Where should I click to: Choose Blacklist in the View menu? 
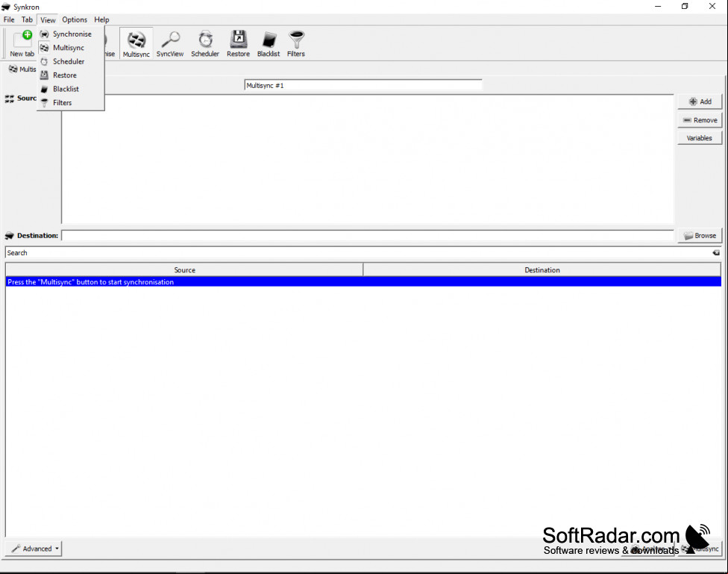(x=71, y=89)
